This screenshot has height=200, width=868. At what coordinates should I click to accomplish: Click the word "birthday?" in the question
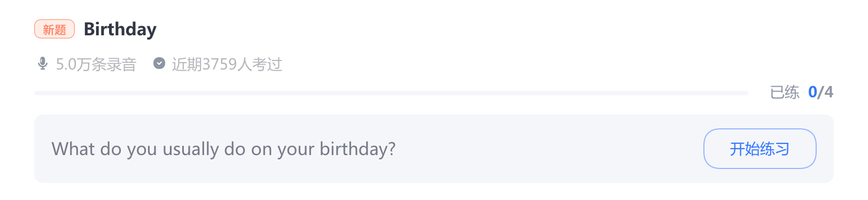tap(358, 149)
